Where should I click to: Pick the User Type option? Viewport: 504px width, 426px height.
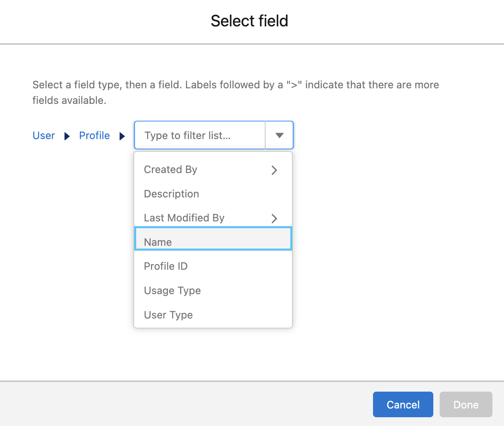pos(168,315)
